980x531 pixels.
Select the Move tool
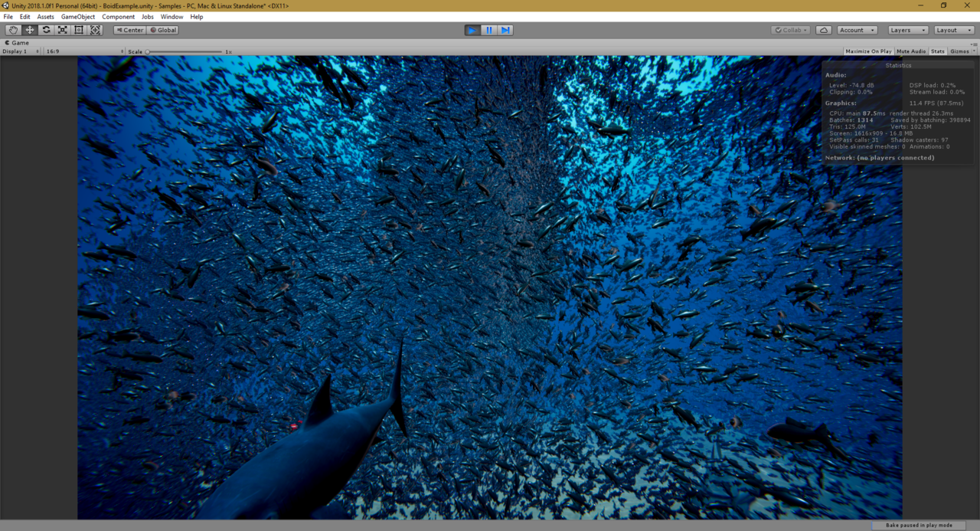[30, 30]
